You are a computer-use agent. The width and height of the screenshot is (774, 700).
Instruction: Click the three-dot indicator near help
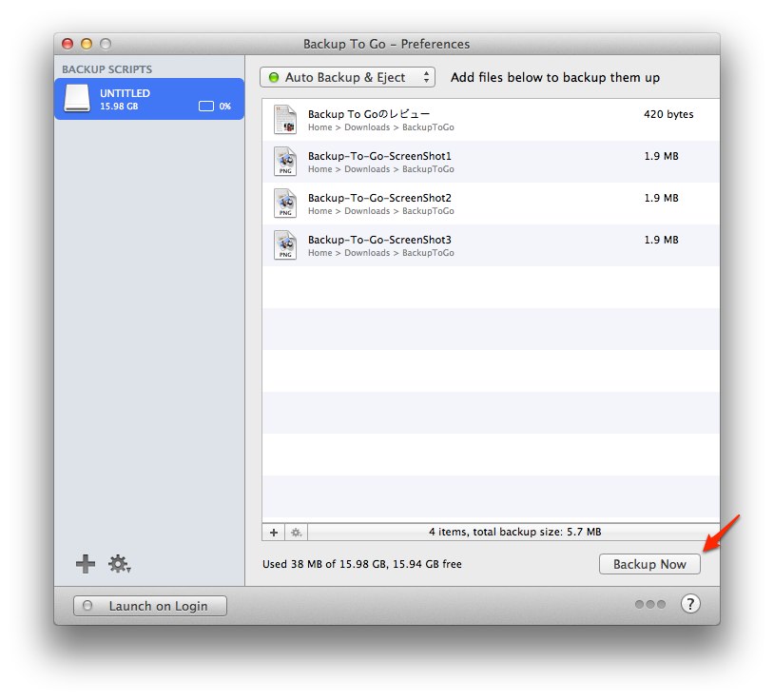[650, 604]
